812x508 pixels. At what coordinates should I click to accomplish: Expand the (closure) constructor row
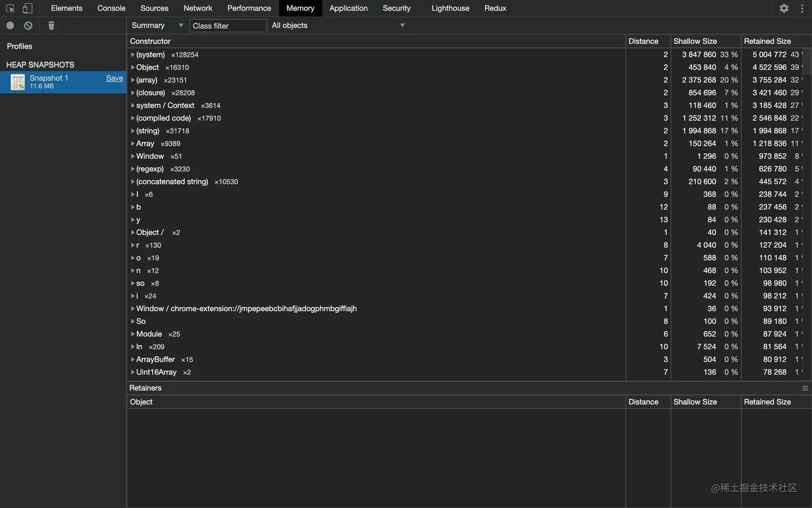point(133,93)
